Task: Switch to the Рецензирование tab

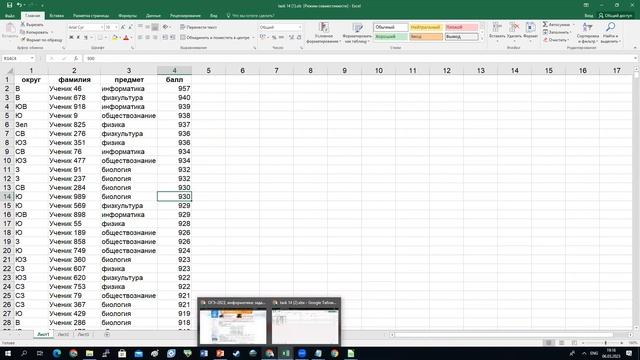Action: tap(185, 16)
